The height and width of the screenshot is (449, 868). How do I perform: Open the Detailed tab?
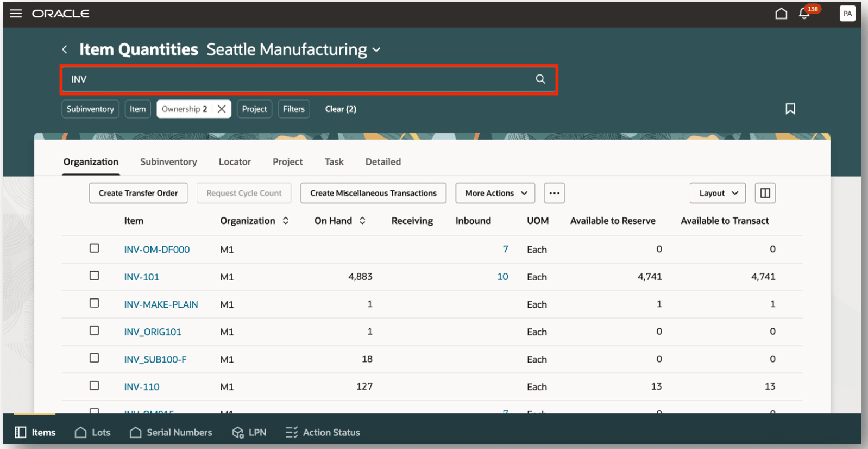coord(383,162)
